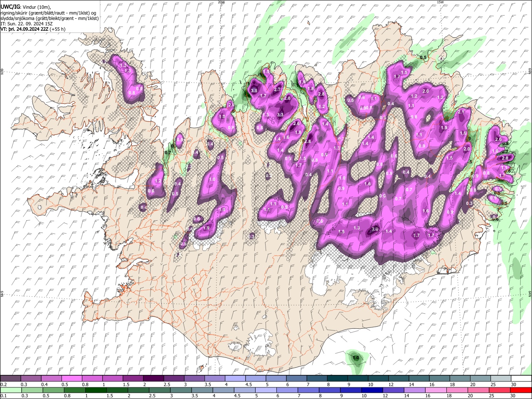Screen dimensions: 532x399
Task: Click the black "0.5" rain value near the northeast coast
Action: tap(424, 57)
